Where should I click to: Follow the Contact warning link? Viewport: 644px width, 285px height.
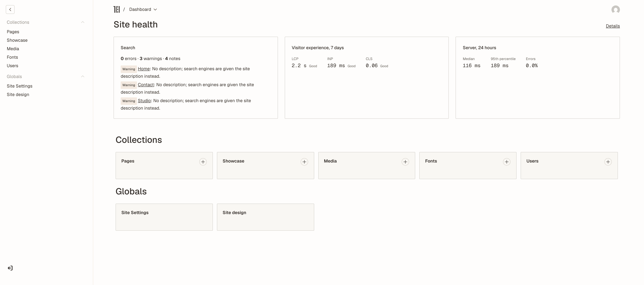[x=146, y=85]
